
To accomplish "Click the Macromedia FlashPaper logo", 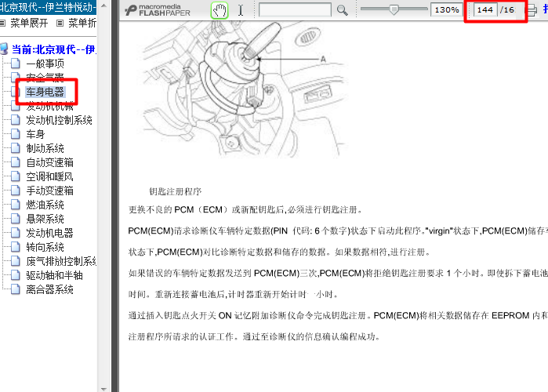I will (x=158, y=10).
